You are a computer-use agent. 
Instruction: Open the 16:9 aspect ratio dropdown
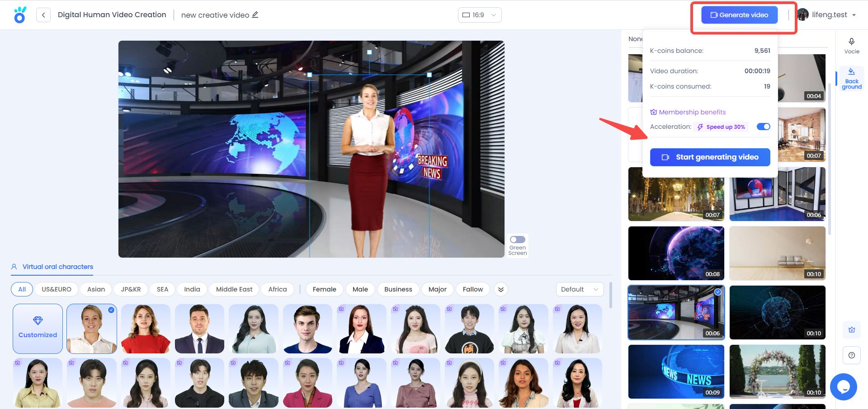pos(480,15)
